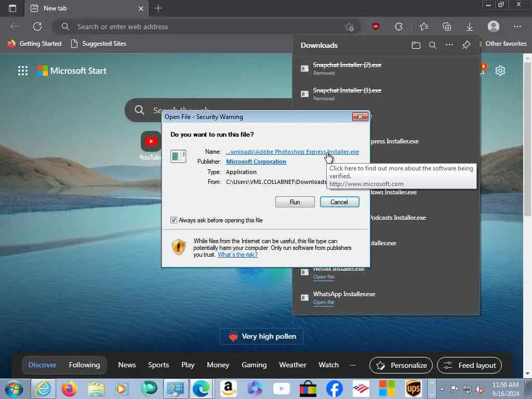532x399 pixels.
Task: Search downloads using the magnifier icon
Action: coord(433,45)
